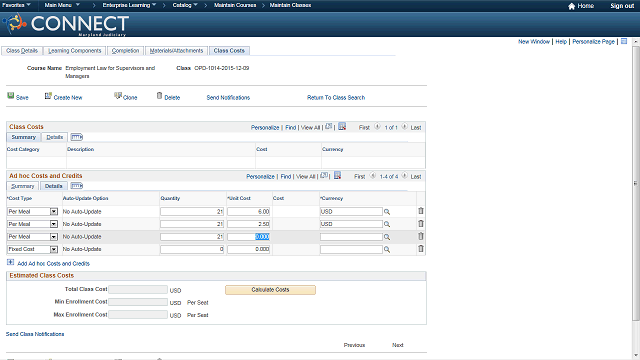Image resolution: width=640 pixels, height=360 pixels.
Task: Click the Home icon in header
Action: click(x=571, y=6)
